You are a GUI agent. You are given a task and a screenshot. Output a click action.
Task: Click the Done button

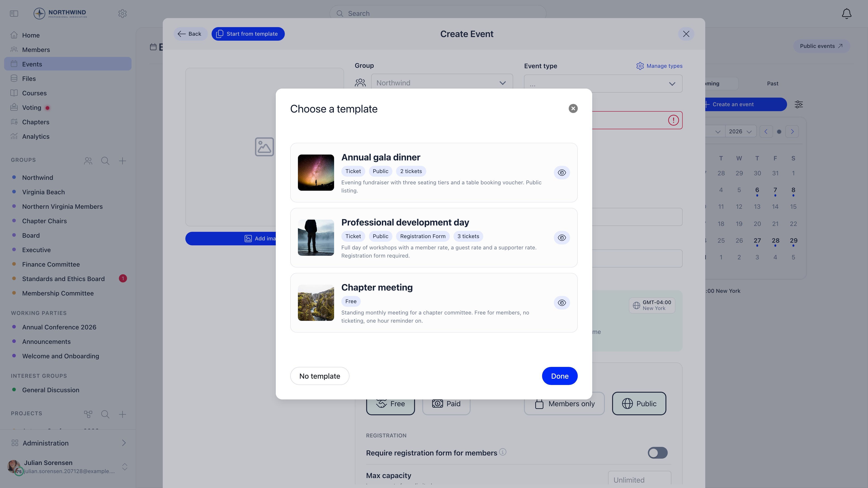pyautogui.click(x=560, y=376)
